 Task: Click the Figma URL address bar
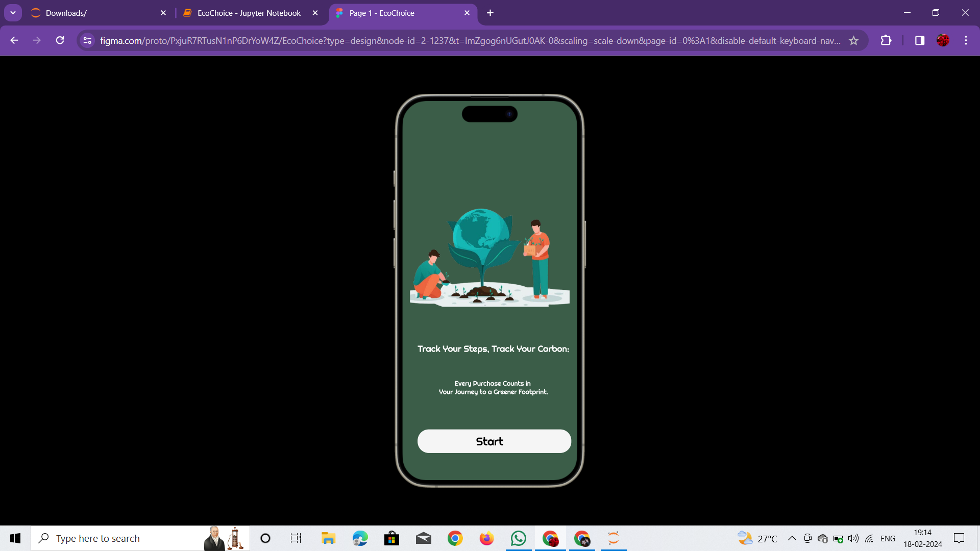coord(470,40)
